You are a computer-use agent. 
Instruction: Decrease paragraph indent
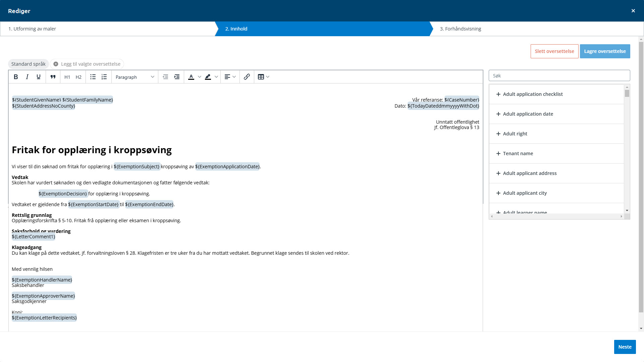click(165, 77)
